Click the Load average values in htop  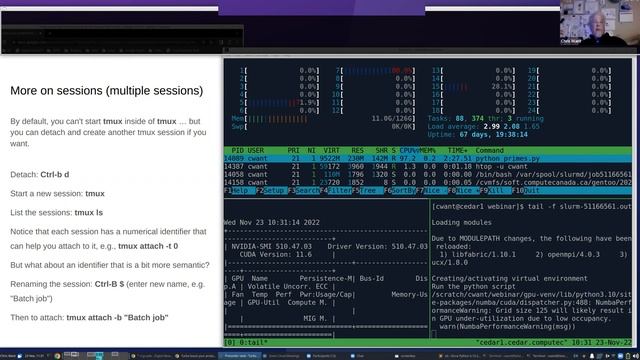[511, 127]
